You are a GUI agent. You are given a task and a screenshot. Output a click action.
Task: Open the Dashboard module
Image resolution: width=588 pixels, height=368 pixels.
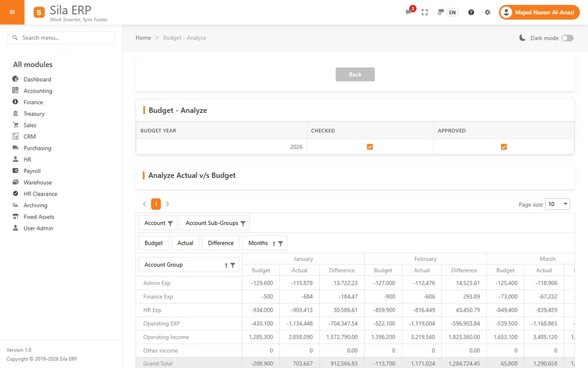pyautogui.click(x=37, y=79)
